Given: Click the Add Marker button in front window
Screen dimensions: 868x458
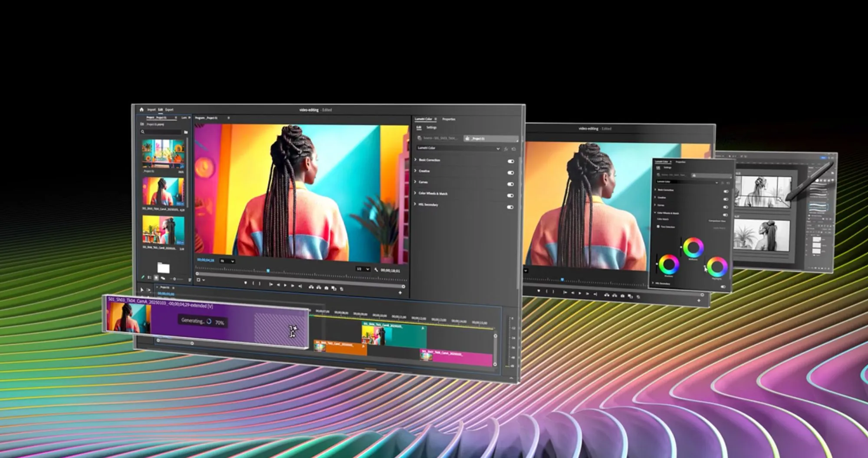Looking at the screenshot, I should [246, 283].
